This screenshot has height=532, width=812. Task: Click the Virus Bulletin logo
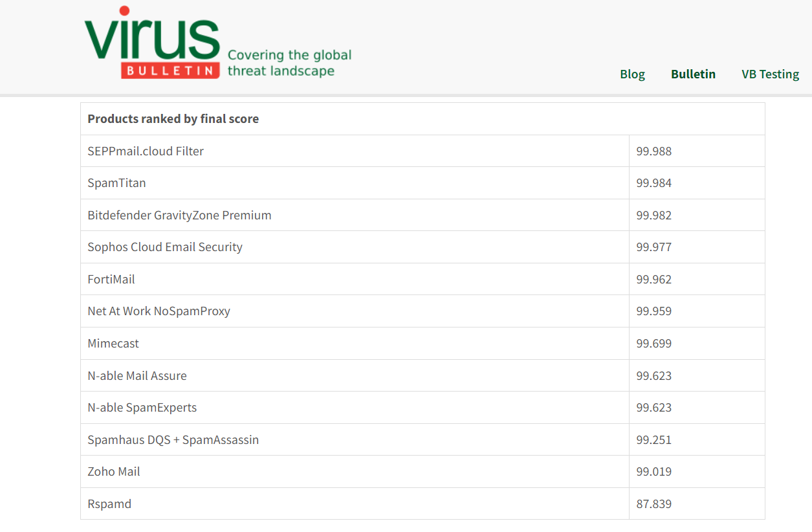(x=153, y=44)
